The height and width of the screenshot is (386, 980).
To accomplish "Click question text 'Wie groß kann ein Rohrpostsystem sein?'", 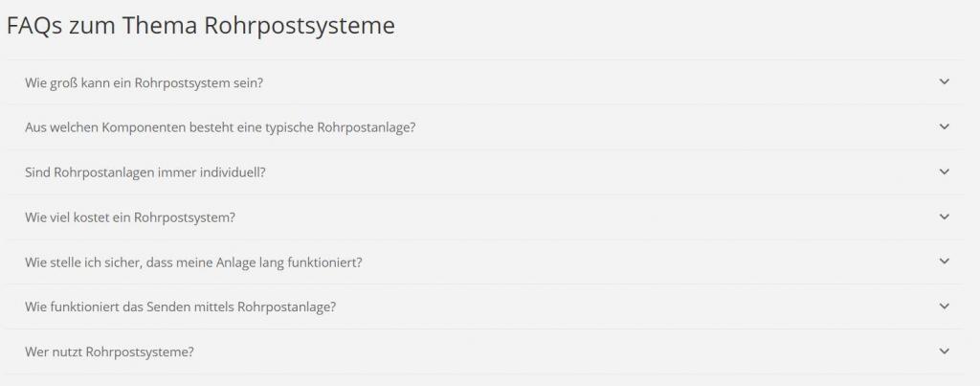I will pyautogui.click(x=144, y=83).
